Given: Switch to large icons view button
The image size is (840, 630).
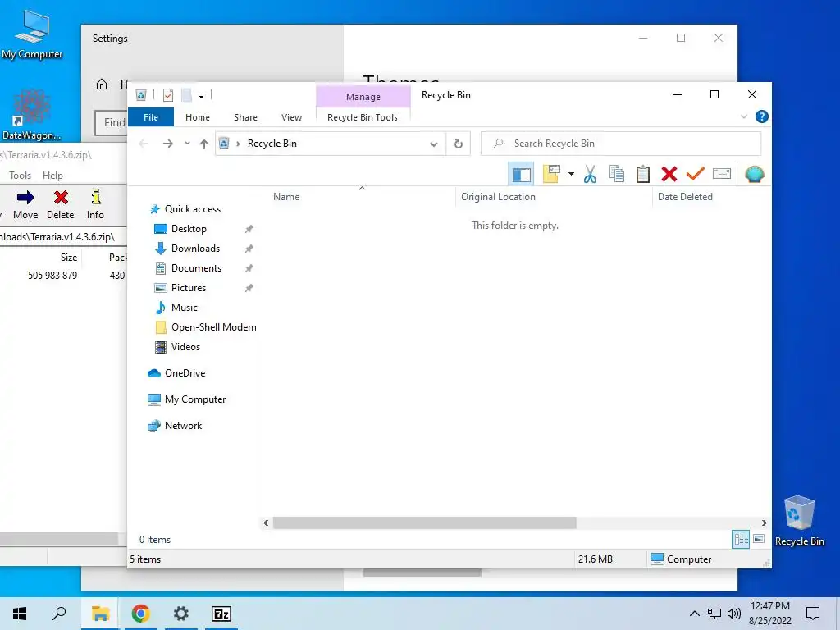Looking at the screenshot, I should 759,540.
